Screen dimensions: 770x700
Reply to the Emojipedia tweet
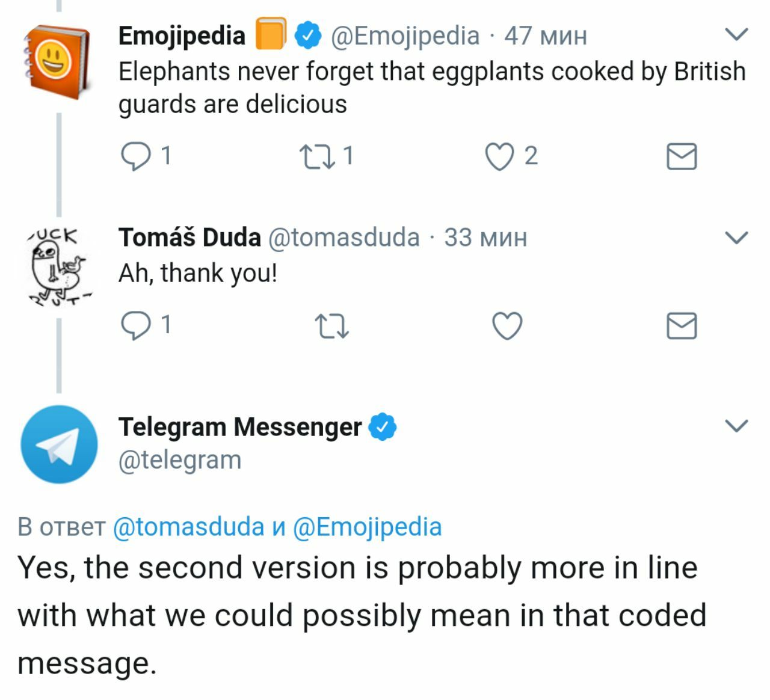(x=136, y=156)
